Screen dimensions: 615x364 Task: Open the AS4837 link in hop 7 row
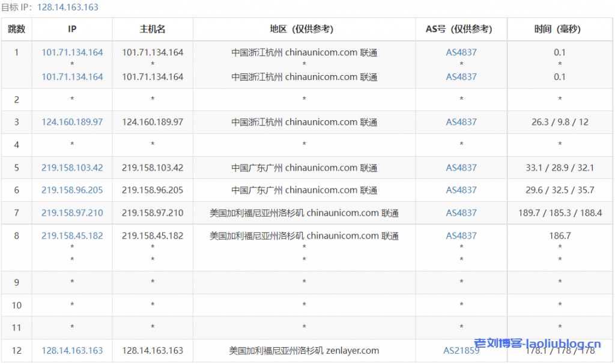click(461, 213)
